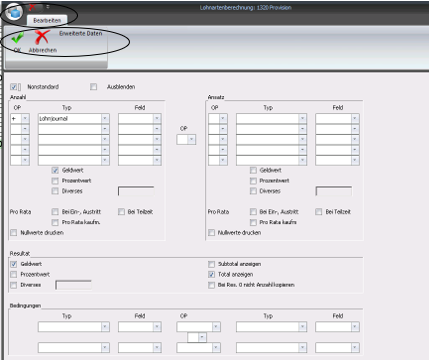The width and height of the screenshot is (429, 360).
Task: Enable Bei Res. 0 nicht Anzahl kopieren
Action: tap(211, 285)
